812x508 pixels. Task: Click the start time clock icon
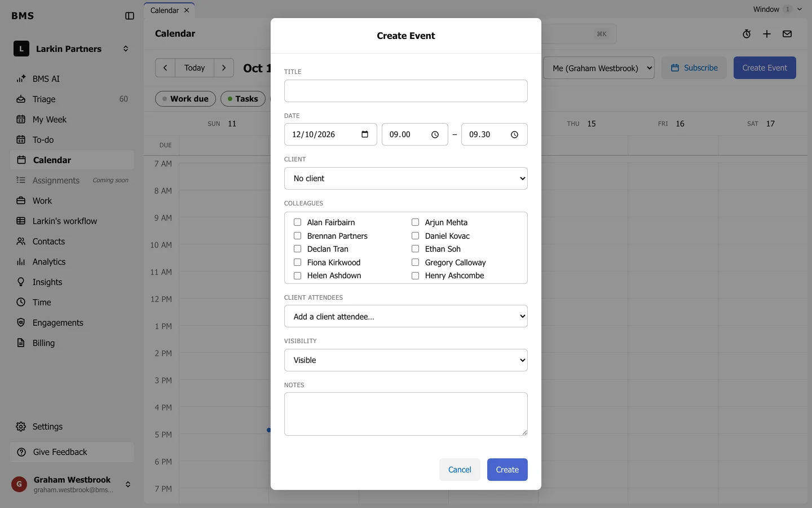point(435,134)
